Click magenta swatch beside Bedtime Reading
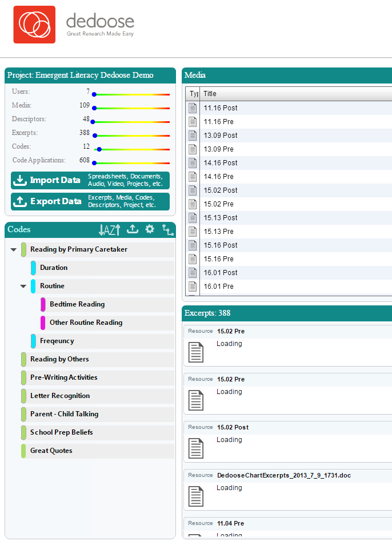 (43, 305)
